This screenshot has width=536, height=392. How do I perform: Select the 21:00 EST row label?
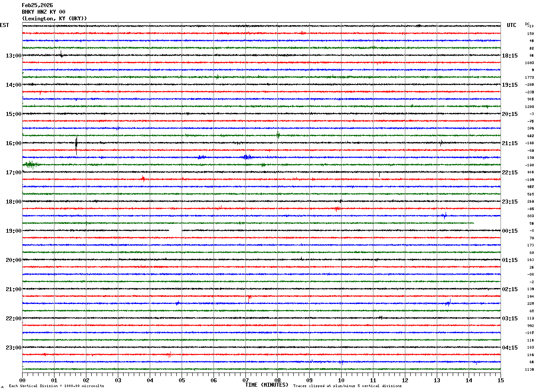point(14,289)
